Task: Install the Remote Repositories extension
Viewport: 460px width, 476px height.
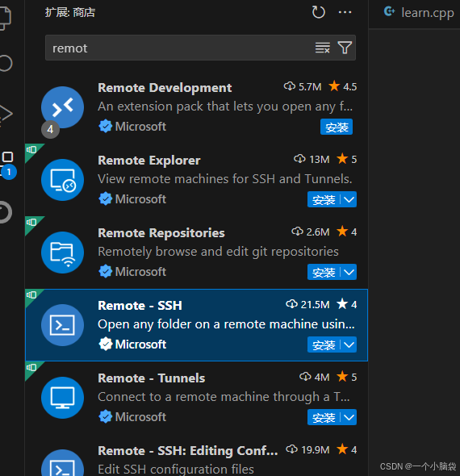Action: tap(324, 272)
